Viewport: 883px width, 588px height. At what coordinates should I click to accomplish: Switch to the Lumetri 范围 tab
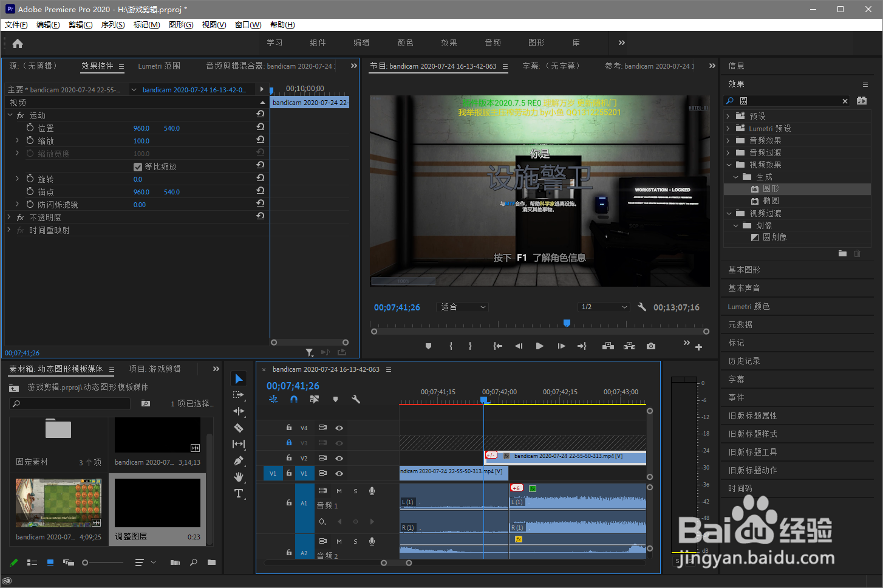(159, 66)
